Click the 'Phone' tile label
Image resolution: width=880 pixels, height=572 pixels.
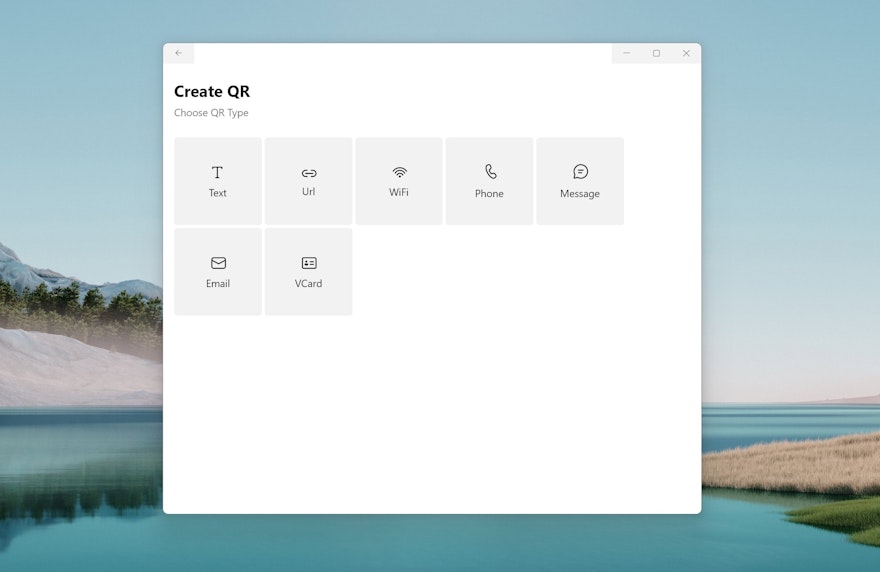click(x=489, y=194)
